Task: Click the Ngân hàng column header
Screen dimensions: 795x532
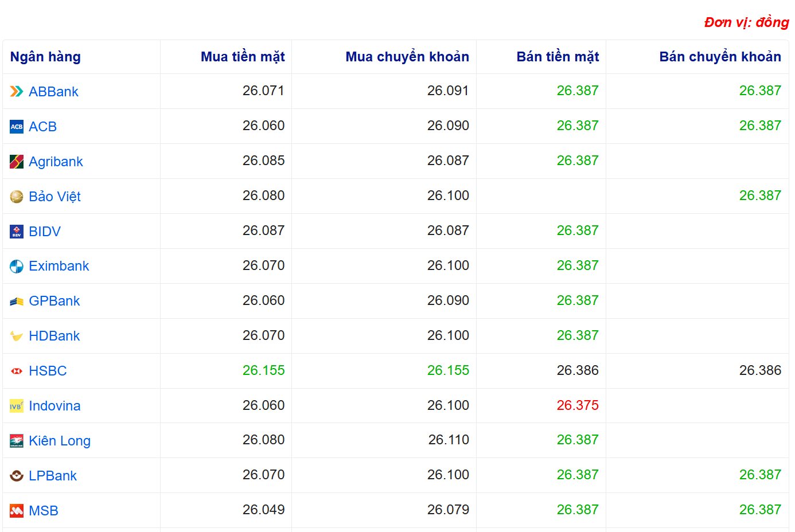Action: coord(45,57)
